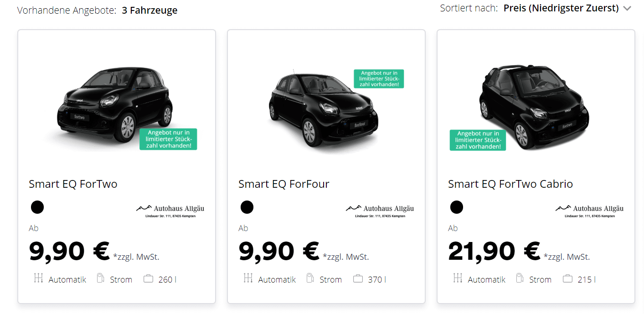Click the gearshift icon on ForTwo Cabrio card
The height and width of the screenshot is (314, 644).
pos(458,278)
